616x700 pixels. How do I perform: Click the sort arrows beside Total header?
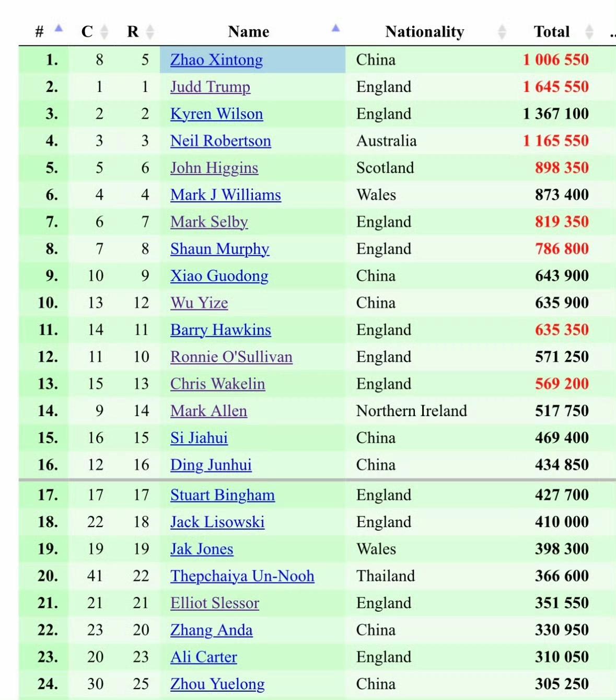[589, 32]
